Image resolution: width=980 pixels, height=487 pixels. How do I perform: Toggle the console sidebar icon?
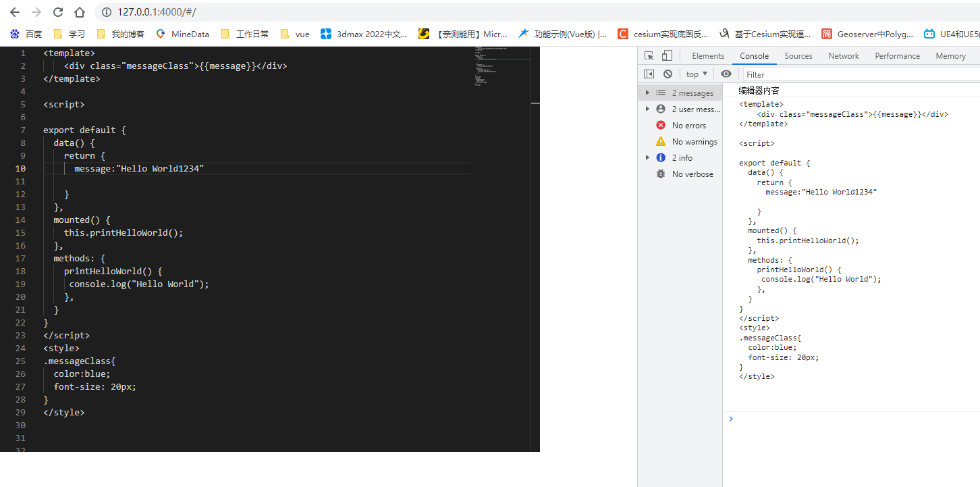[x=649, y=74]
